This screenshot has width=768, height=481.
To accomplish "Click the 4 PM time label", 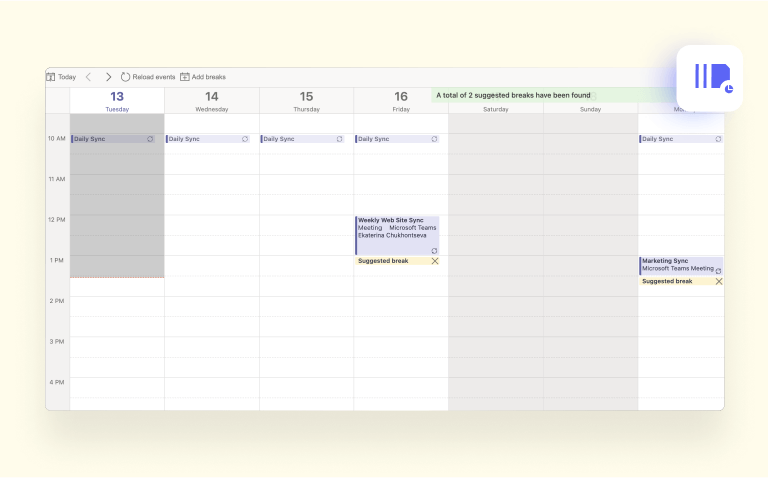I will [x=57, y=383].
